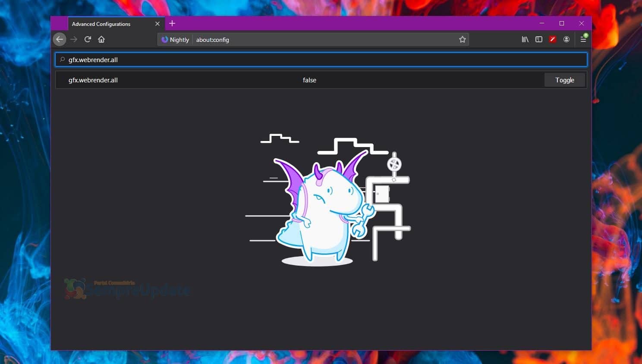Image resolution: width=642 pixels, height=364 pixels.
Task: Toggle the gfx.webrender.all preference
Action: tap(564, 80)
